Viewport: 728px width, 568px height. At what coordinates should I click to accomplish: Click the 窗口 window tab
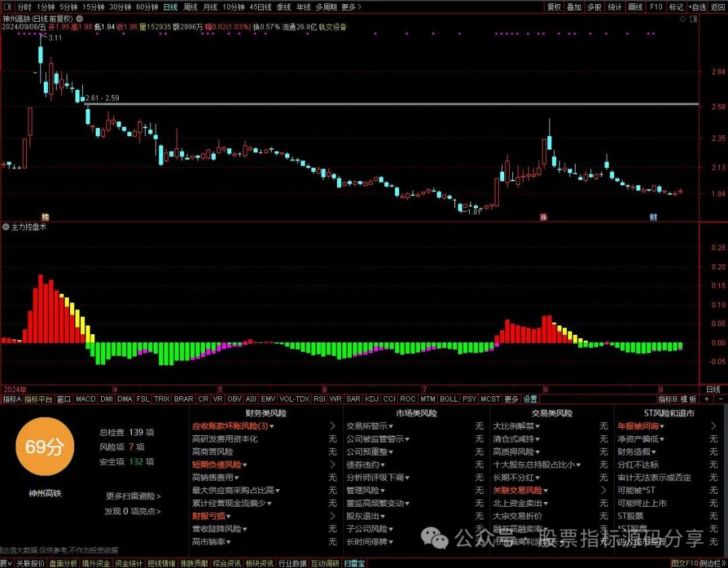click(x=63, y=399)
